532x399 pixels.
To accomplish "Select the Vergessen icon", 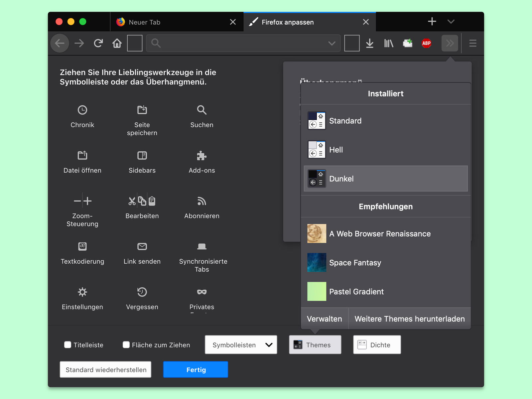I will click(x=142, y=292).
